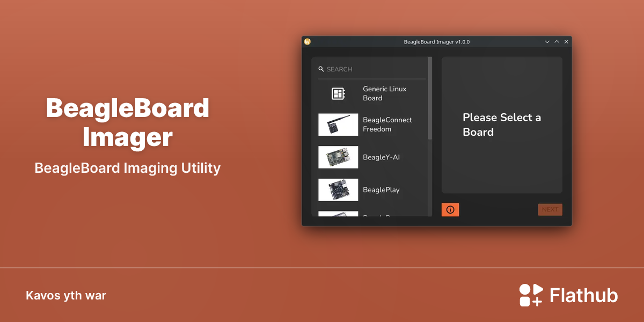Click the BeagleBoard Imager v1.0.0 window title
644x322 pixels.
pyautogui.click(x=437, y=42)
